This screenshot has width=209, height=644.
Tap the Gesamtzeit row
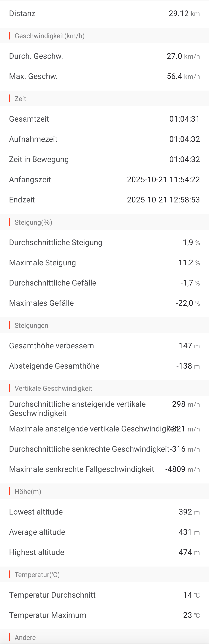104,119
